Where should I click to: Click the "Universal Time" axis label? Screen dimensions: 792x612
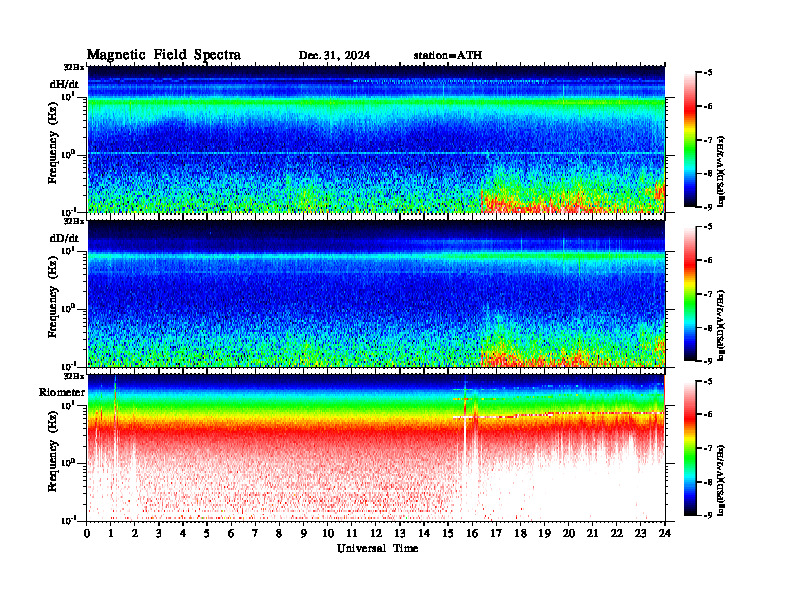point(377,548)
